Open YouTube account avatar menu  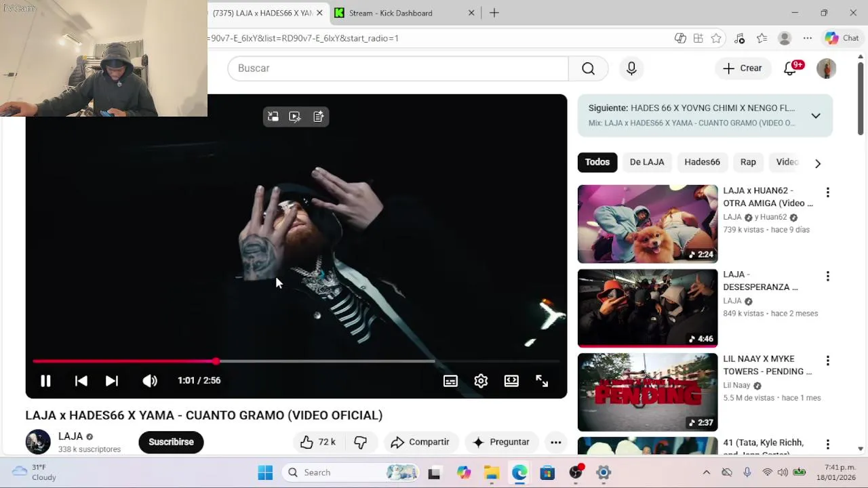point(826,68)
